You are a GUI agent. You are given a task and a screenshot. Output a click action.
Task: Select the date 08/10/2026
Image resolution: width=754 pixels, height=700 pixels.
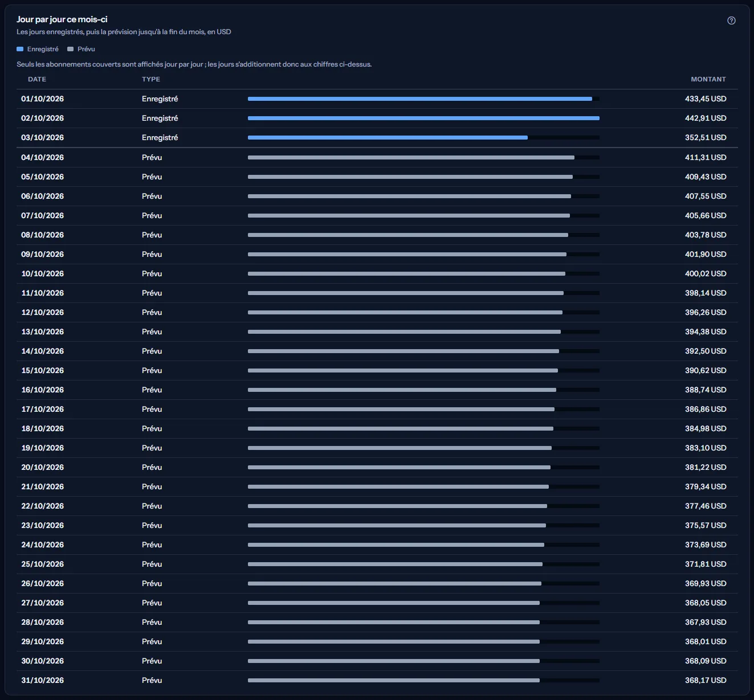[x=43, y=235]
